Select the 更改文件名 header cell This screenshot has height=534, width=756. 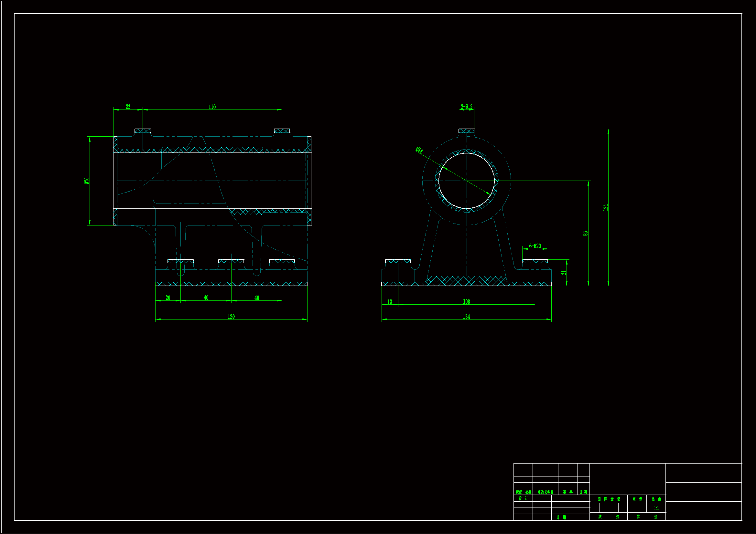[x=545, y=492]
